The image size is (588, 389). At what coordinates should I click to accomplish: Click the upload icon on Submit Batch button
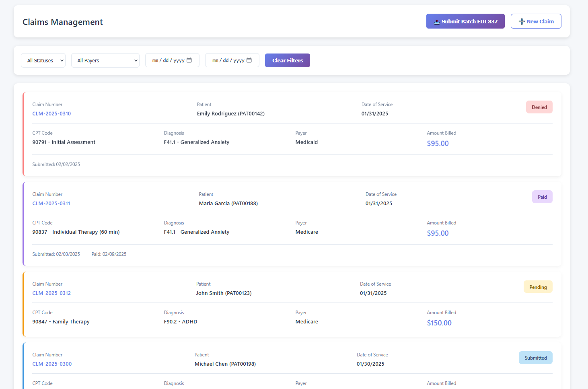[x=436, y=22]
